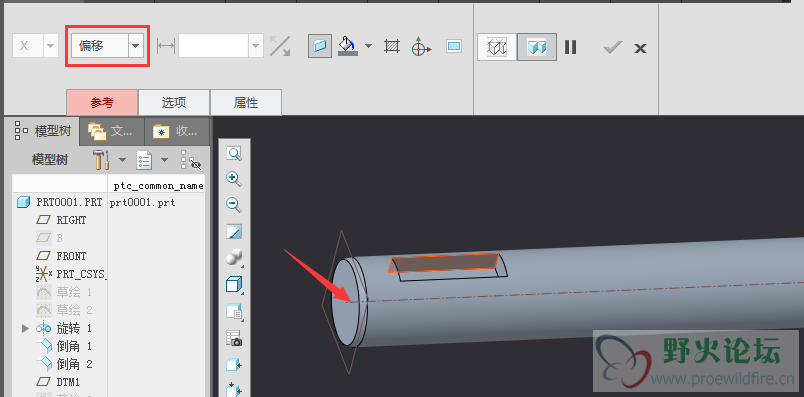
Task: Click the view normal orientation icon
Action: [x=234, y=365]
